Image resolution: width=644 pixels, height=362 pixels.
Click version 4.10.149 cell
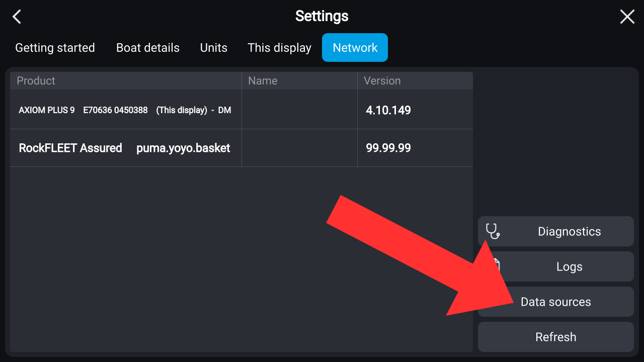[388, 110]
